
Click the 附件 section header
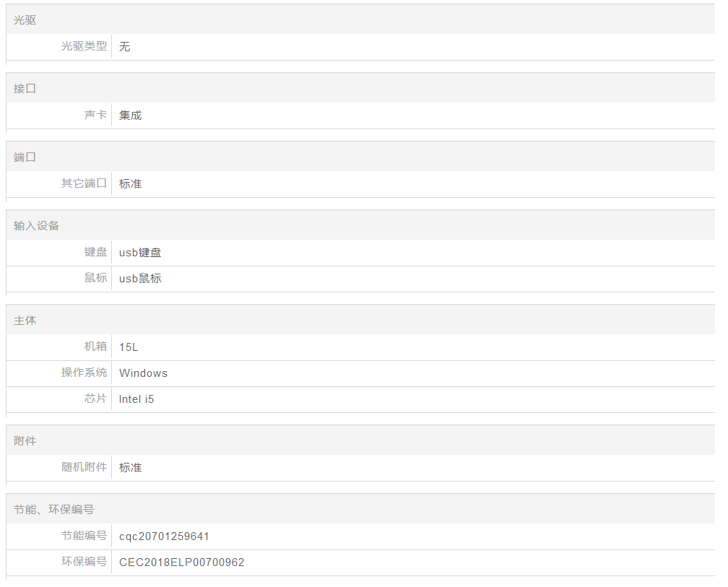pos(25,440)
